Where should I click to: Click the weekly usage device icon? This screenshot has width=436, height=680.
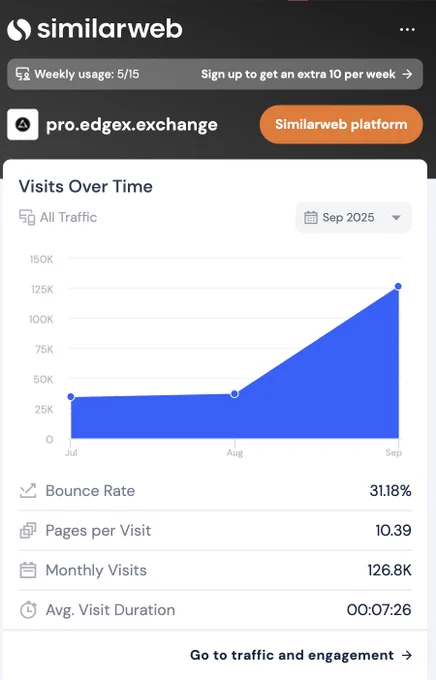coord(23,74)
